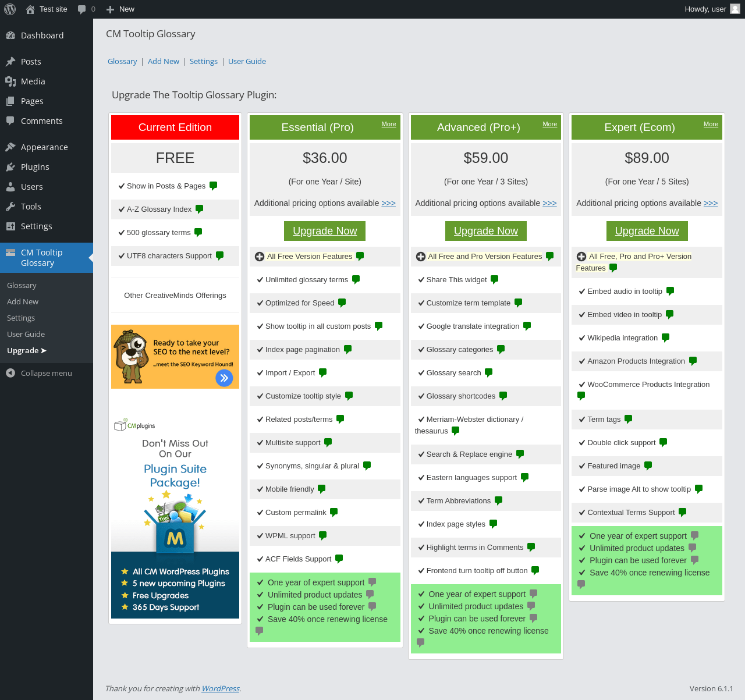
Task: Click More link on Essential (Pro) header
Action: (389, 125)
